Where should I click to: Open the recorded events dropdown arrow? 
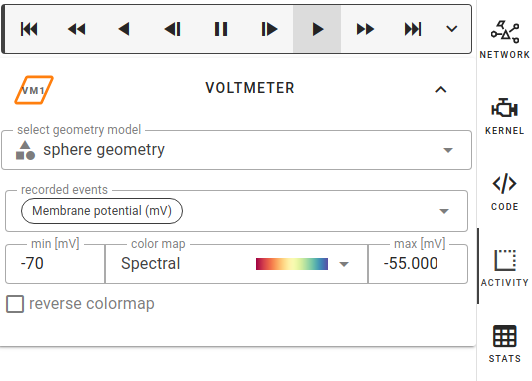[444, 211]
